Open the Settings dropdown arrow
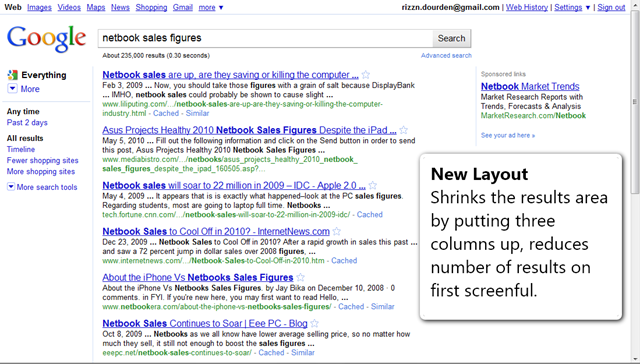This screenshot has width=640, height=364. pos(588,7)
